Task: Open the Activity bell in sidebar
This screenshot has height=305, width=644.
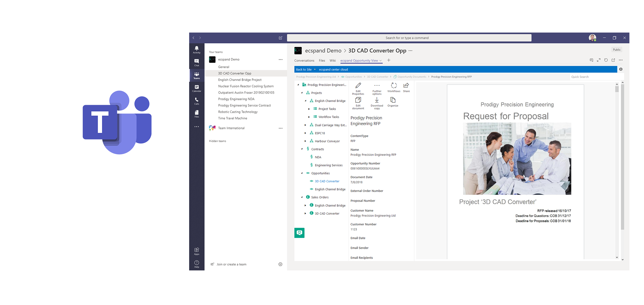Action: click(x=197, y=49)
